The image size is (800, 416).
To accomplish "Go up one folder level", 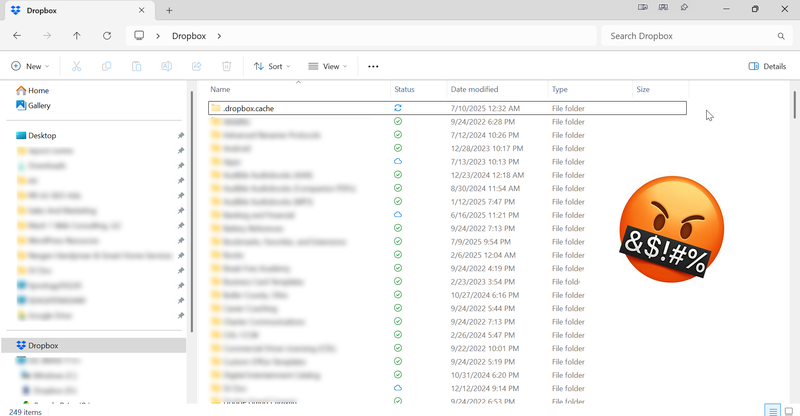I will pyautogui.click(x=77, y=36).
